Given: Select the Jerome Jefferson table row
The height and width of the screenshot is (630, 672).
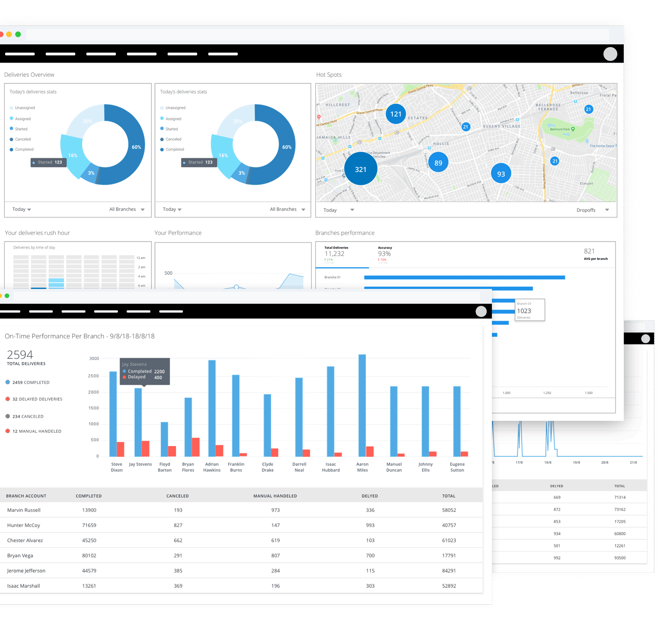Looking at the screenshot, I should [x=241, y=570].
